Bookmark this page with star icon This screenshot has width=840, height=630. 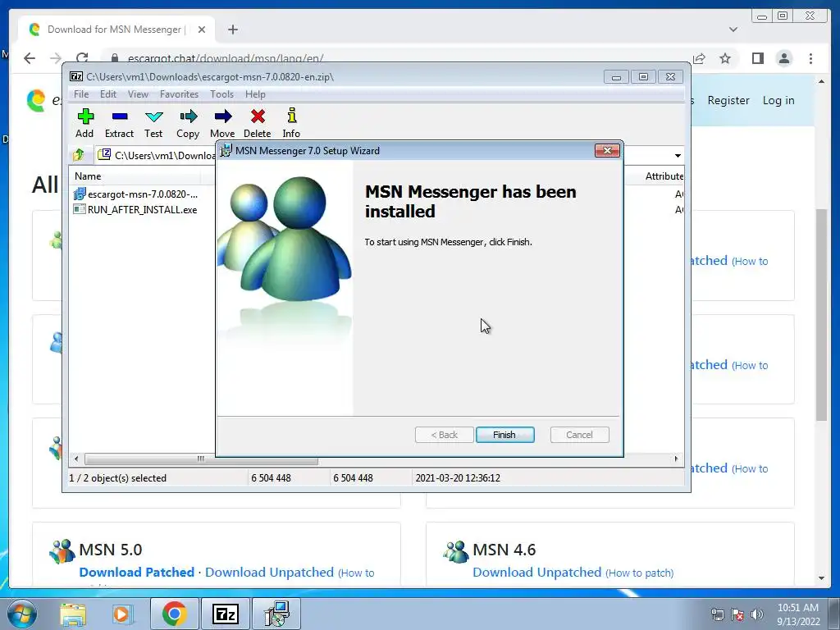point(725,58)
